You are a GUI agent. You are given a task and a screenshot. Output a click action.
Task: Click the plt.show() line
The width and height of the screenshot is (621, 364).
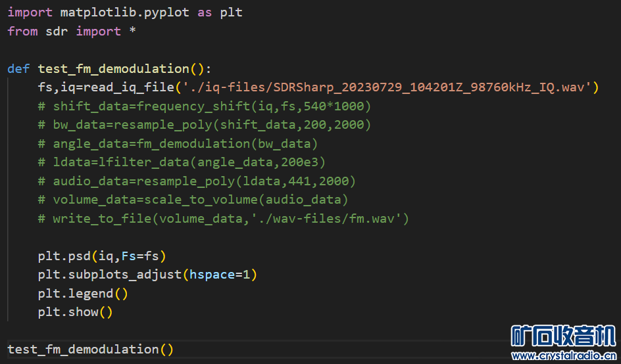(75, 311)
